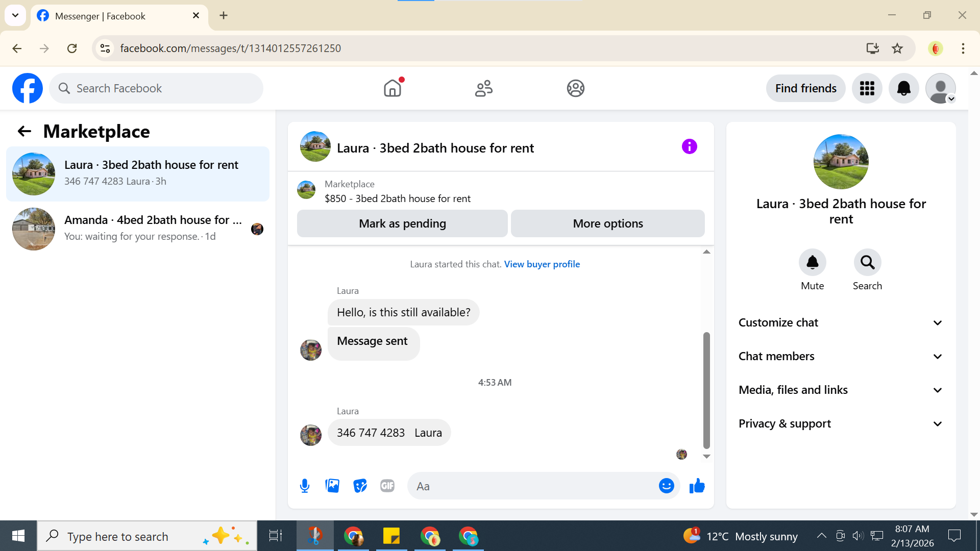Send a thumbs-up like
This screenshot has width=980, height=551.
coord(697,486)
